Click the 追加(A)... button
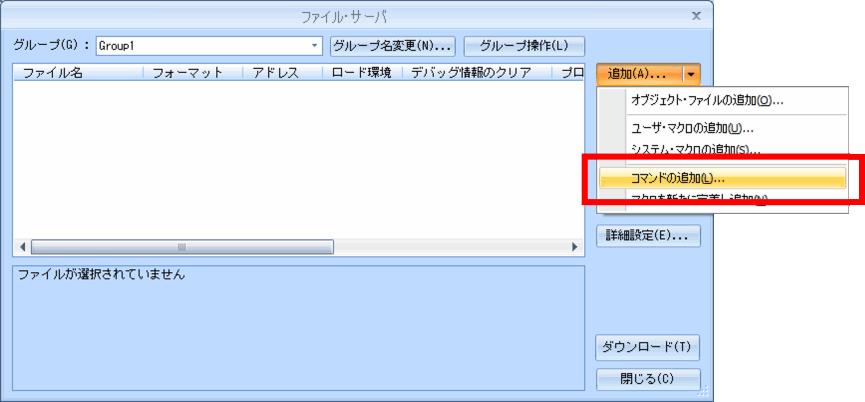 (x=638, y=74)
